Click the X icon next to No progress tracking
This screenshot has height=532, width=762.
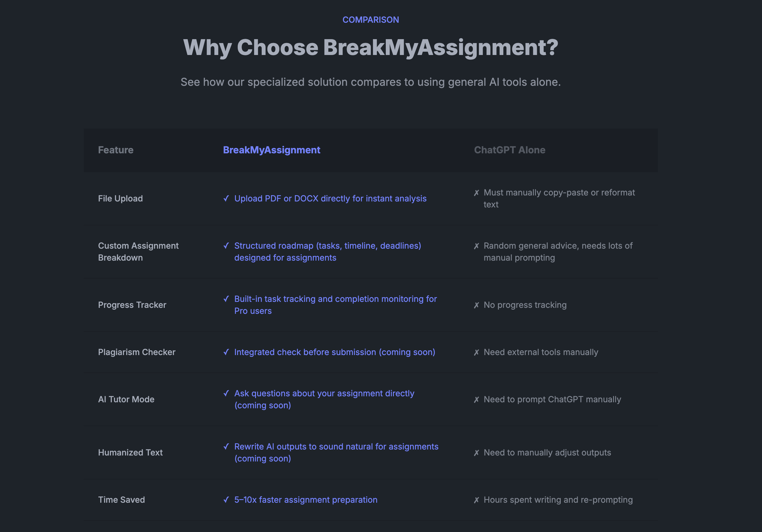(x=477, y=305)
